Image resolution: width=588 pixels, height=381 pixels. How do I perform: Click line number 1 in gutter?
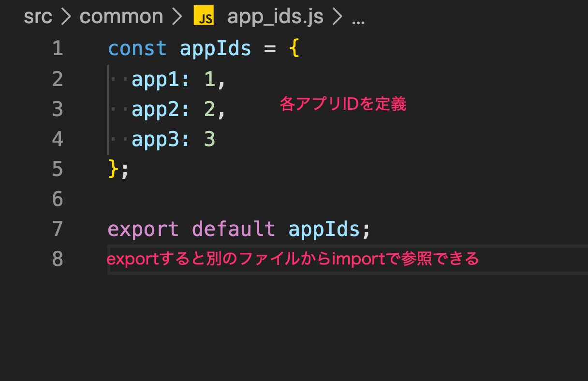coord(58,49)
